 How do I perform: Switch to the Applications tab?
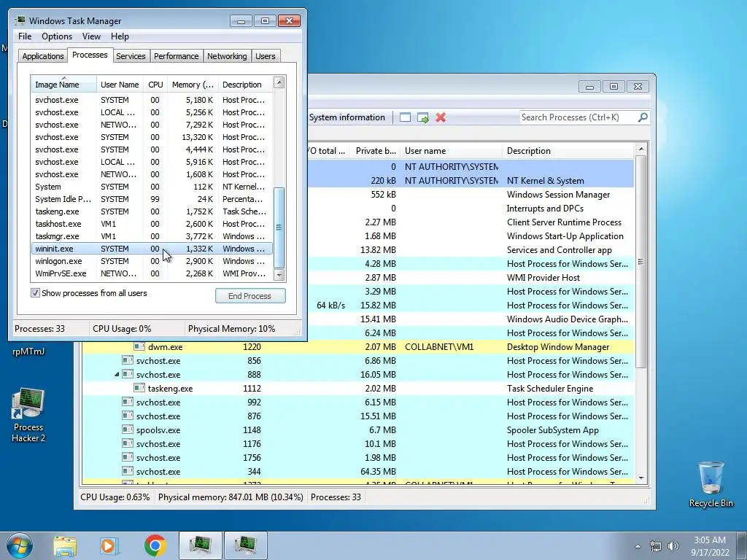click(x=43, y=56)
